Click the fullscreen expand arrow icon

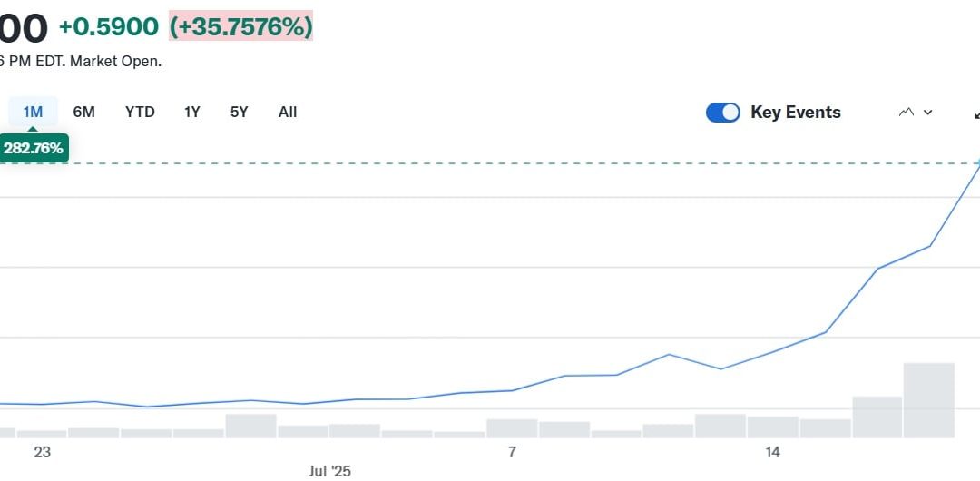(976, 113)
